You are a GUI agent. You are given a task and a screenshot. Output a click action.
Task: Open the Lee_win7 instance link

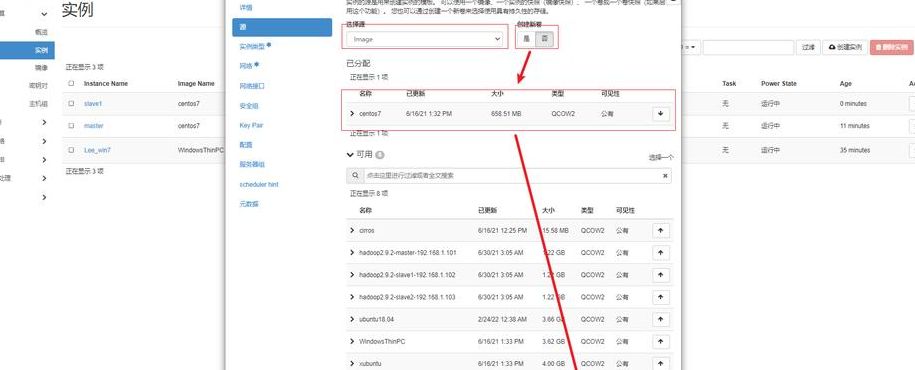tap(97, 150)
